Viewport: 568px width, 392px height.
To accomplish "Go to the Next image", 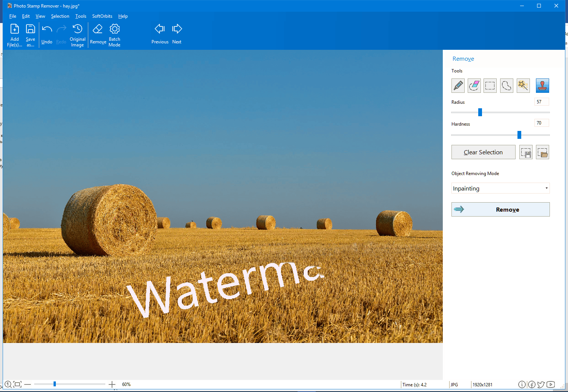I will (177, 35).
